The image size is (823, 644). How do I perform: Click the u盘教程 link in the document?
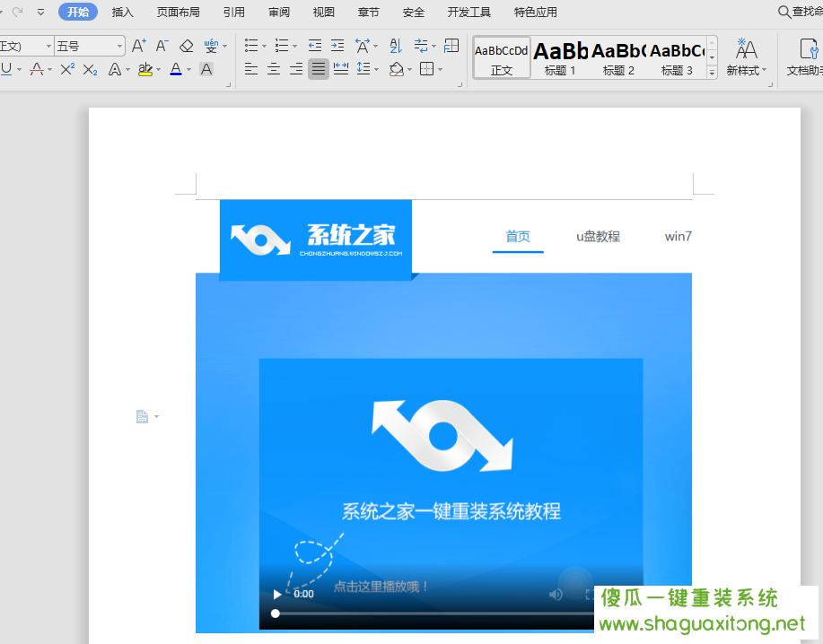pos(598,237)
